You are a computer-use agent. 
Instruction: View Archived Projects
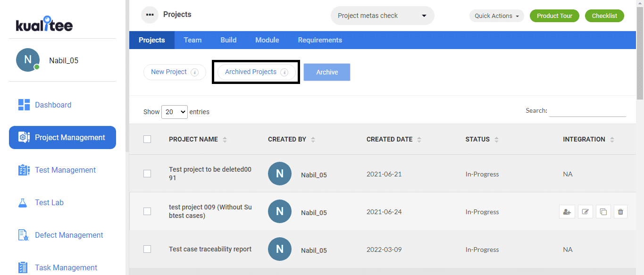coord(250,72)
